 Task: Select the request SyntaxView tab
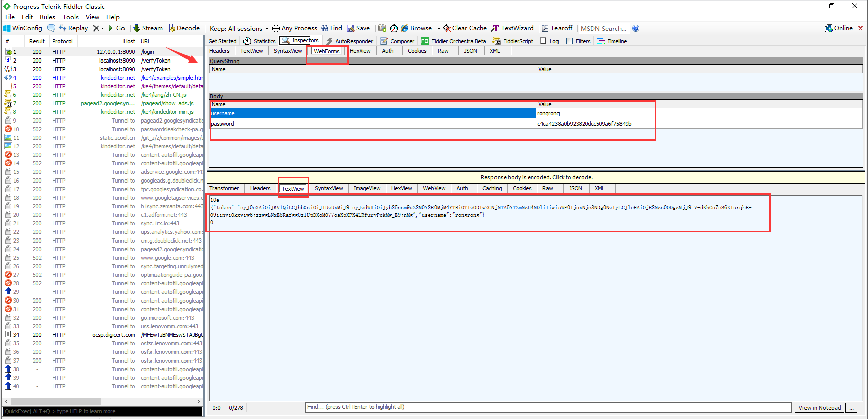coord(288,51)
